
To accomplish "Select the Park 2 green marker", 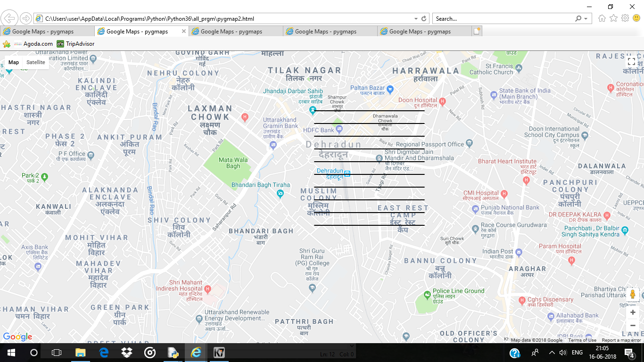I will coord(44,177).
